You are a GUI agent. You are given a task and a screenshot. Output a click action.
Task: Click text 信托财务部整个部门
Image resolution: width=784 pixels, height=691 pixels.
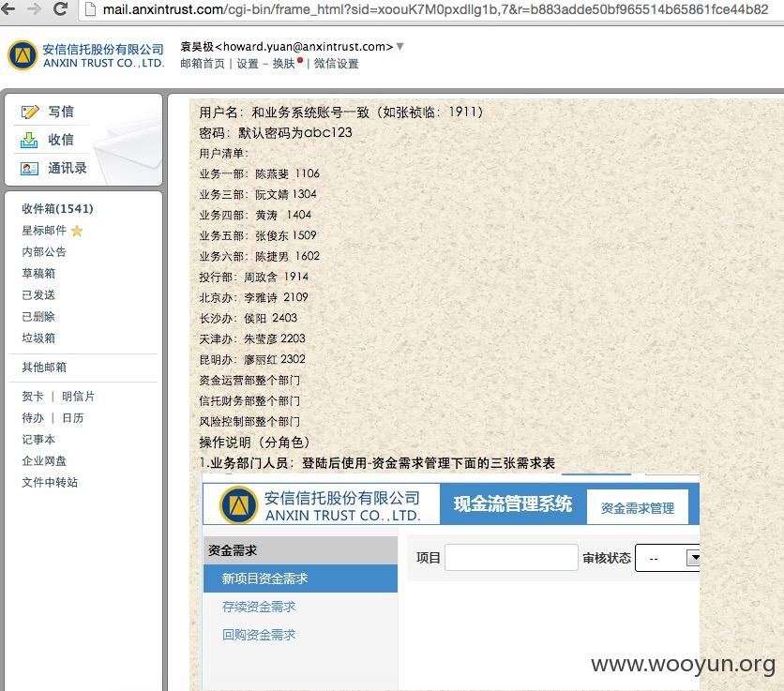249,401
